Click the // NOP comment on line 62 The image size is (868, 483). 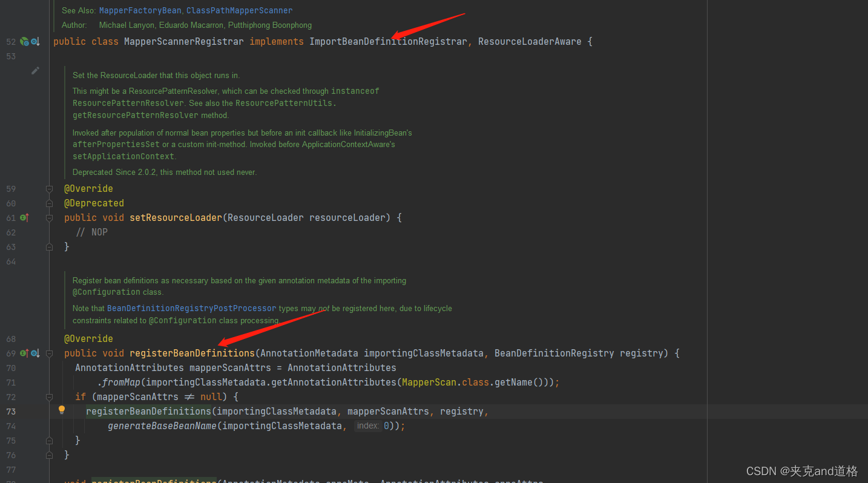pyautogui.click(x=92, y=232)
